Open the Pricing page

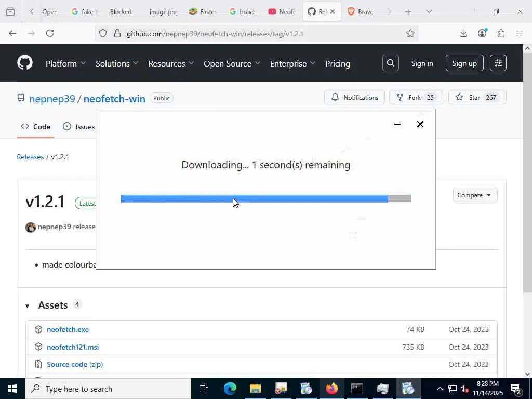[x=338, y=63]
